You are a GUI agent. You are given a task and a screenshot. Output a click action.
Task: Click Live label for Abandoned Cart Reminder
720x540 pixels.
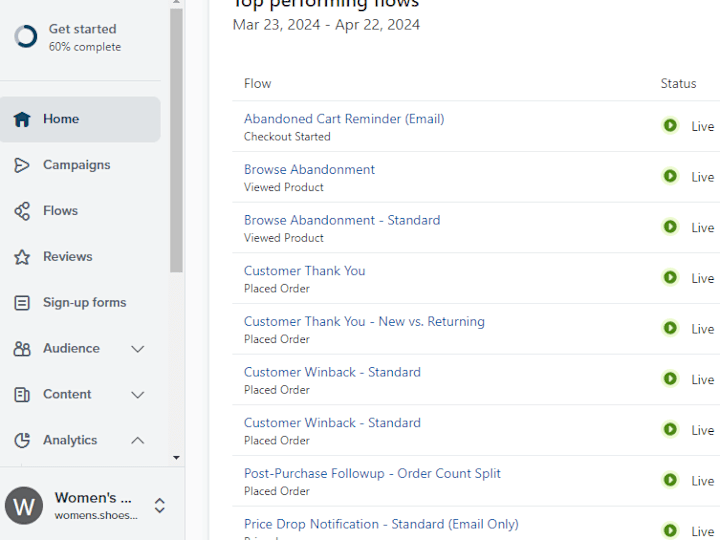tap(703, 126)
